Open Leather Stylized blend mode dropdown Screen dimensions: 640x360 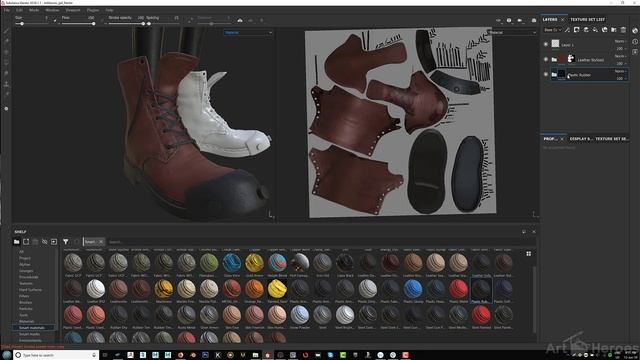pyautogui.click(x=620, y=56)
